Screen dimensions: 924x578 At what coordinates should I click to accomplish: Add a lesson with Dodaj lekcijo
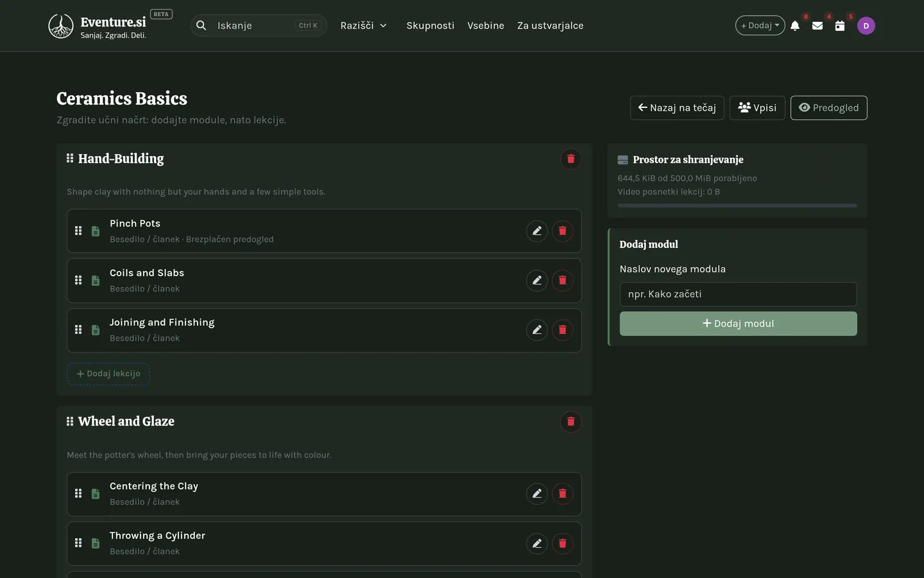click(x=108, y=374)
